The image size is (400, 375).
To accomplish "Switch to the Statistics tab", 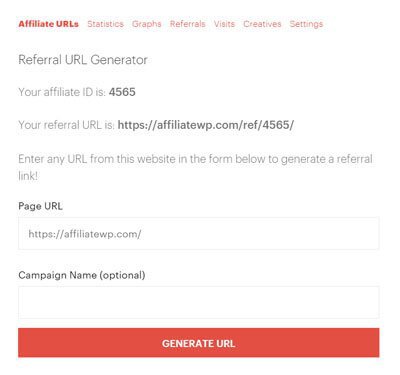I will (105, 24).
